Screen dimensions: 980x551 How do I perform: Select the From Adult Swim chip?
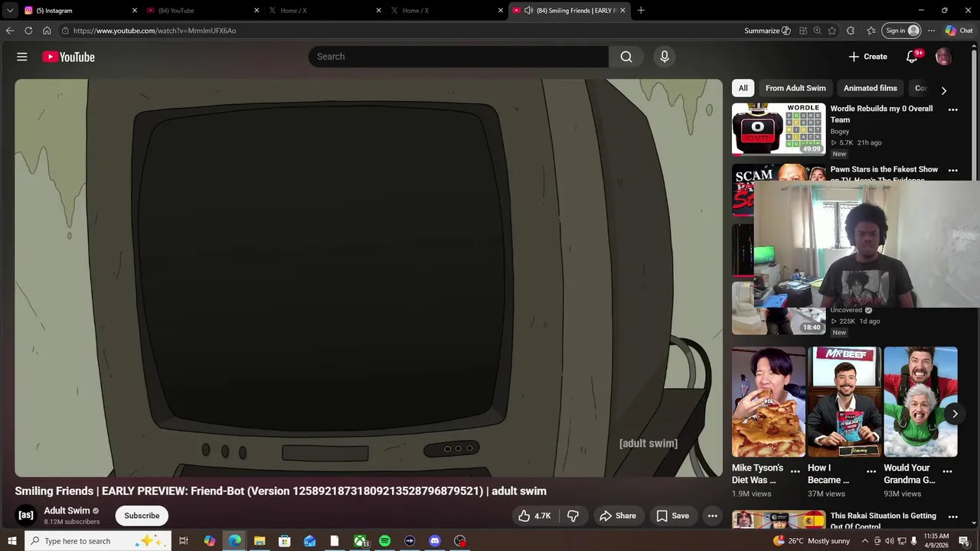[795, 88]
